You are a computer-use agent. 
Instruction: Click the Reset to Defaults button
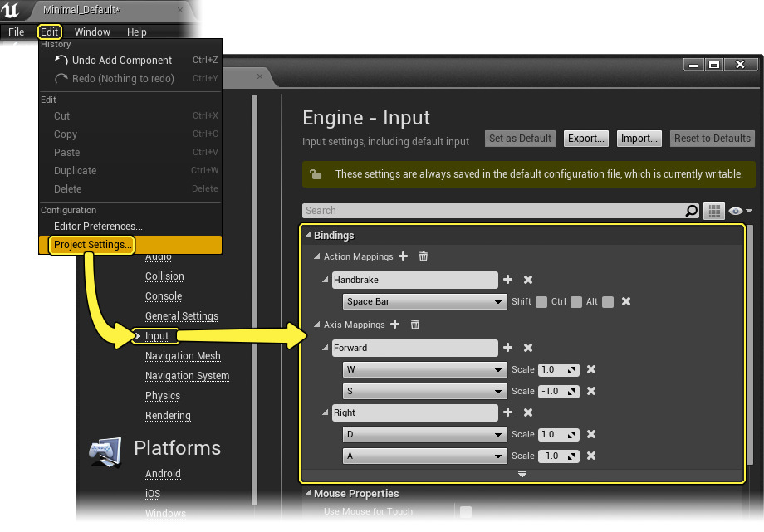[713, 139]
